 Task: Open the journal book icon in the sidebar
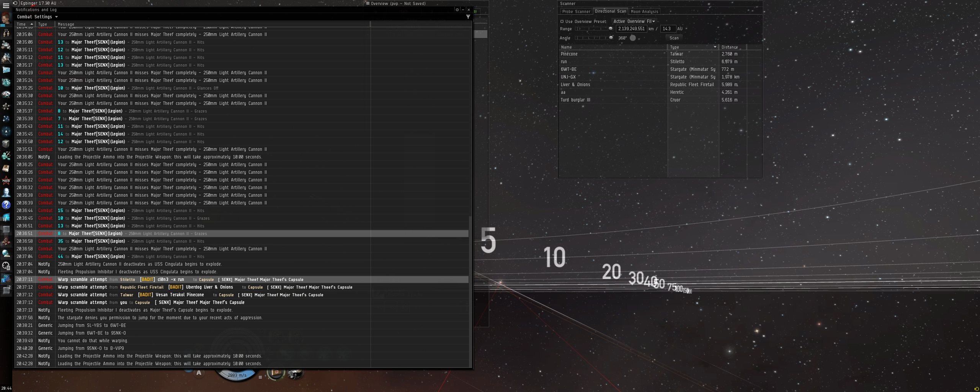click(6, 168)
